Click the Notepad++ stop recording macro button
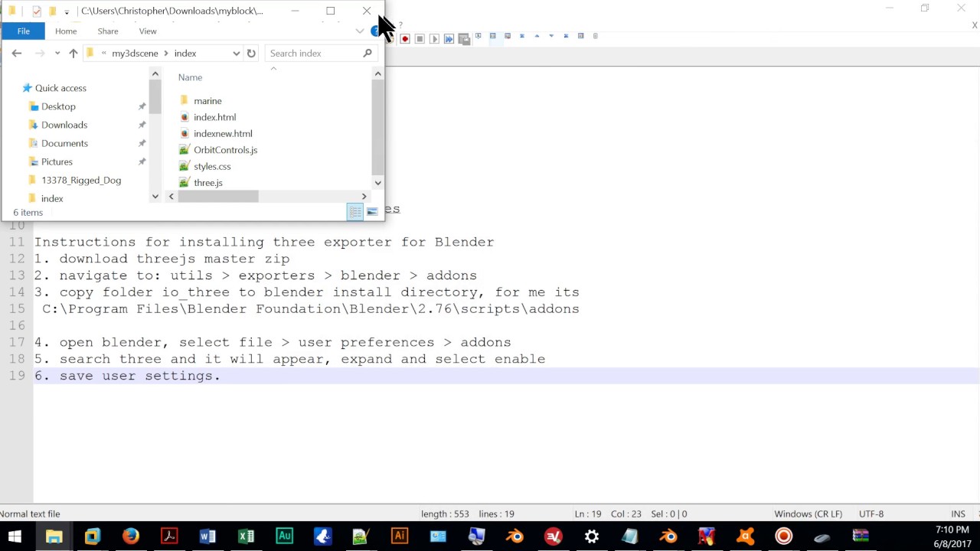 point(420,38)
